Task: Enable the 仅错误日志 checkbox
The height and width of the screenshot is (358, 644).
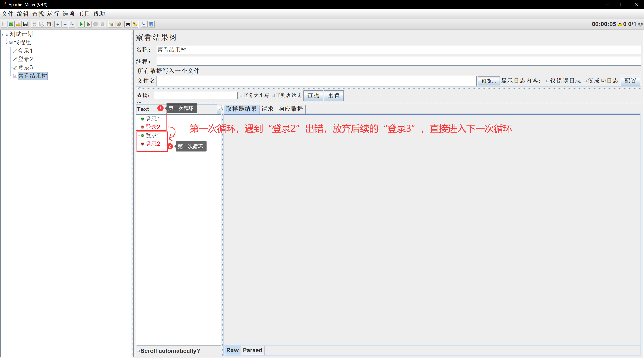Action: point(548,81)
